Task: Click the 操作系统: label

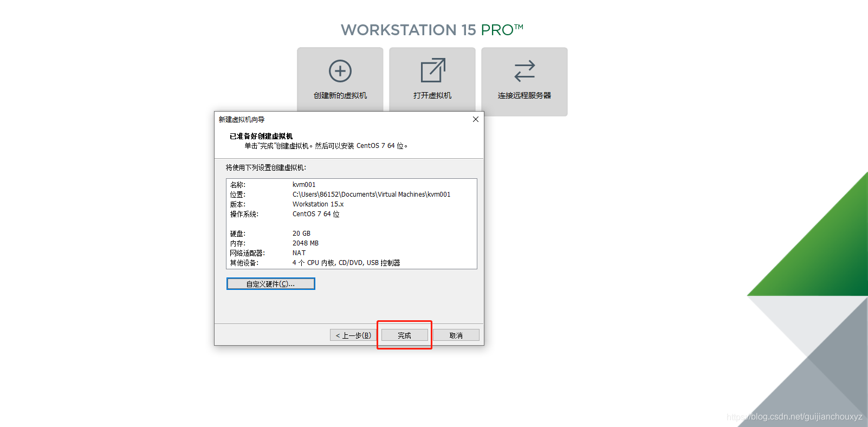Action: click(244, 214)
